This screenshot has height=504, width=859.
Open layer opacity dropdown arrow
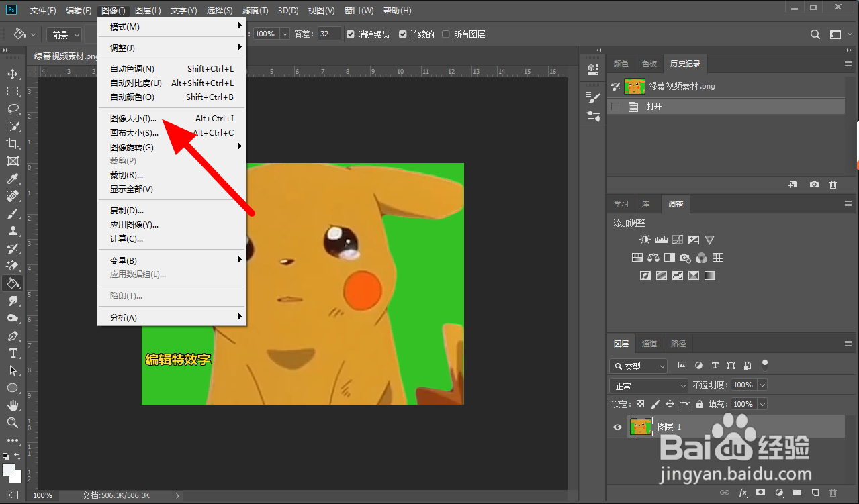click(x=762, y=385)
